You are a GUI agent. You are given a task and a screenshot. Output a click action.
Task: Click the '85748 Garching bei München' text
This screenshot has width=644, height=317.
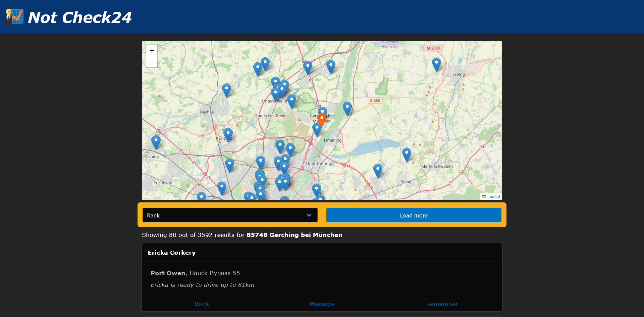pos(294,235)
